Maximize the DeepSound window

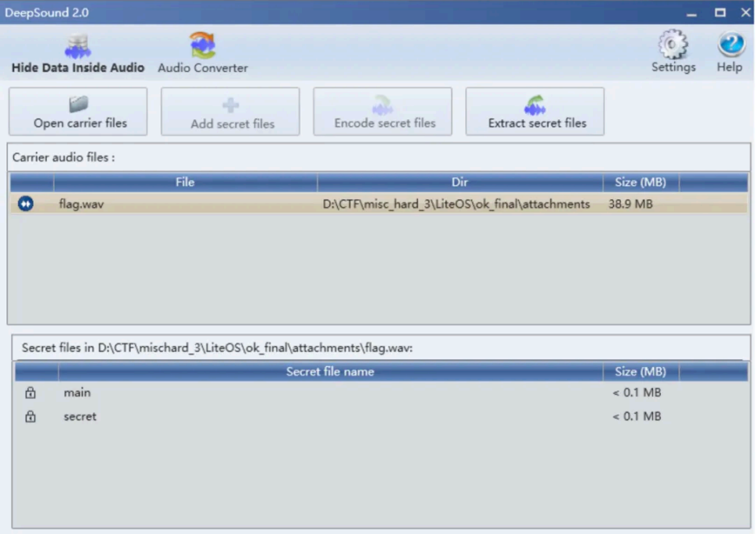(x=720, y=12)
